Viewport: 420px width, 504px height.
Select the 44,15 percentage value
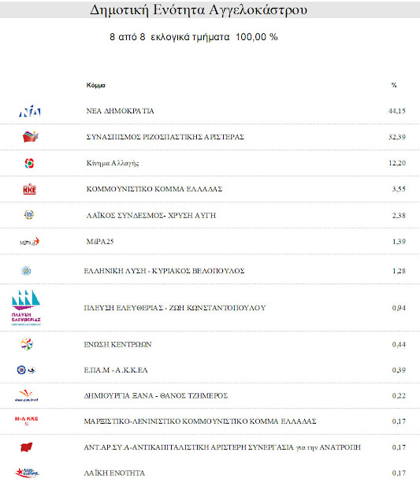click(x=397, y=111)
